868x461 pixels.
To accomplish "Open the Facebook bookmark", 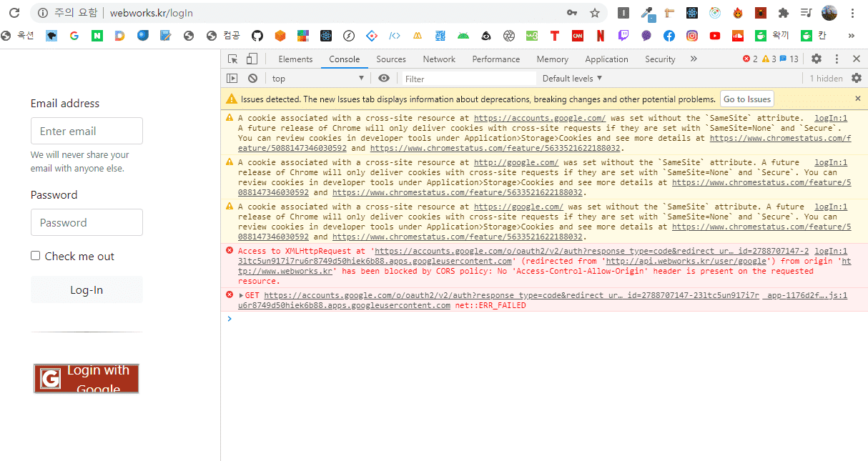I will pyautogui.click(x=669, y=36).
